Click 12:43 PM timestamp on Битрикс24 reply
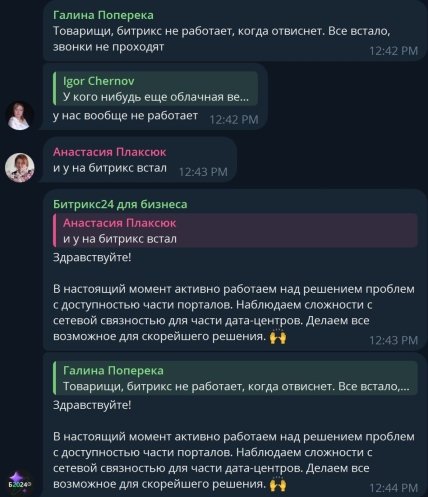This screenshot has height=497, width=428. 393,340
